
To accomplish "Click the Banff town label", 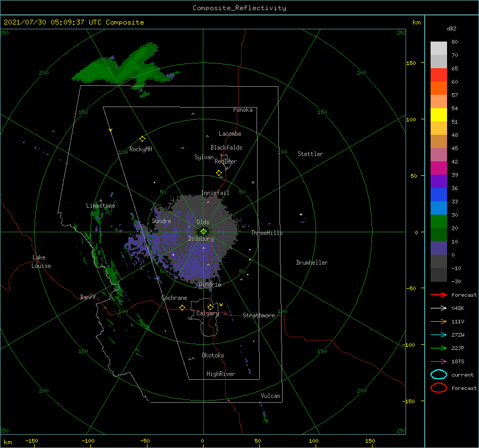I will pos(88,297).
